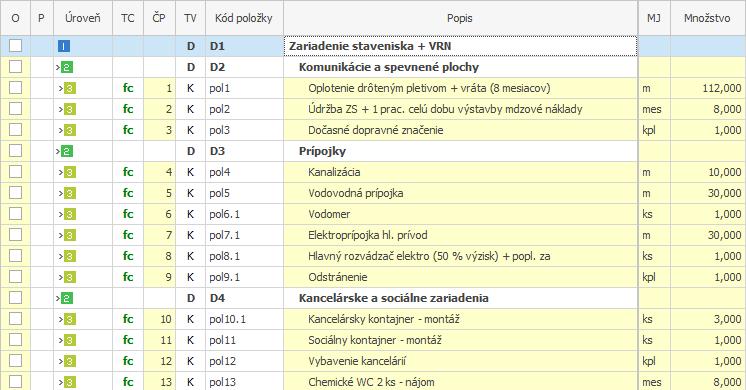The image size is (746, 390).
Task: Select the checkbox in the D4 row
Action: [x=15, y=297]
